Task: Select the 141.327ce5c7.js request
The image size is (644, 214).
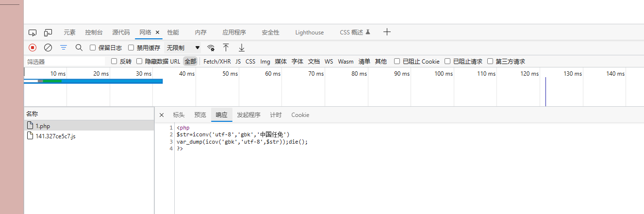Action: 55,136
